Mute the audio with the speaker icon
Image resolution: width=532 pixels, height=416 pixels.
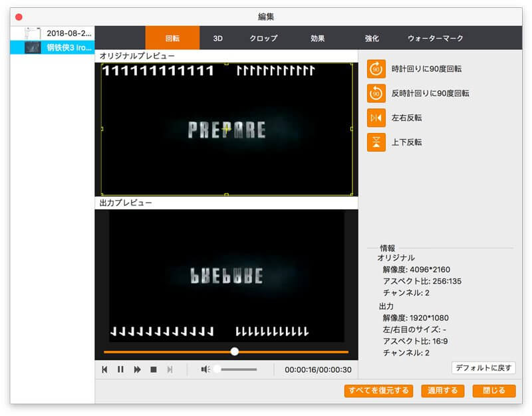(205, 369)
